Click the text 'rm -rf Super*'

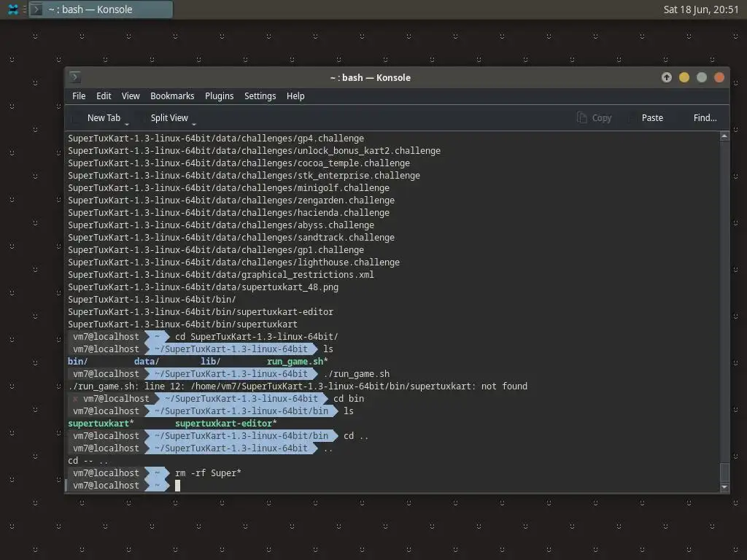(208, 472)
